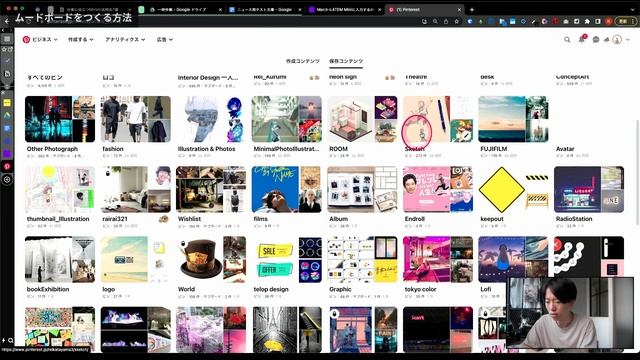The width and height of the screenshot is (640, 360).
Task: Open the telop design board title
Action: (271, 289)
